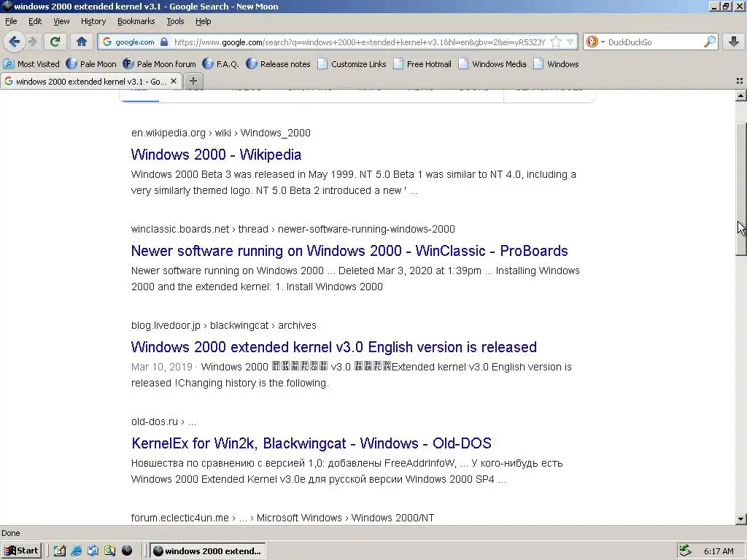Click the system tray network icon
The height and width of the screenshot is (560, 747).
click(x=686, y=551)
